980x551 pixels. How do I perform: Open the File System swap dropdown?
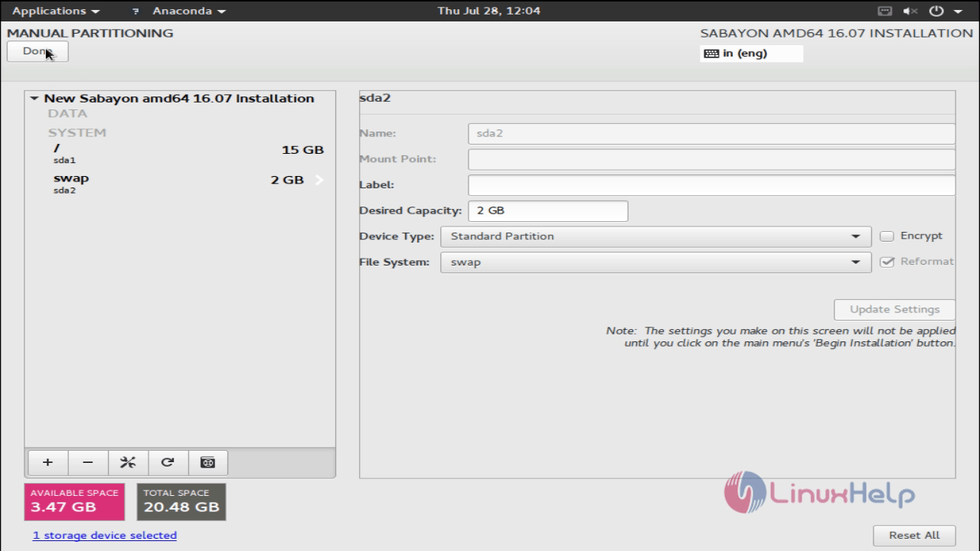click(656, 262)
